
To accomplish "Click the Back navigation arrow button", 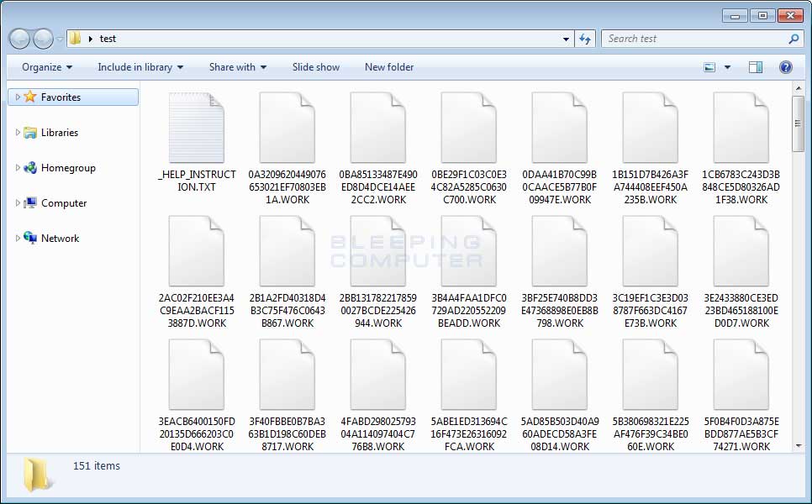I will point(19,39).
